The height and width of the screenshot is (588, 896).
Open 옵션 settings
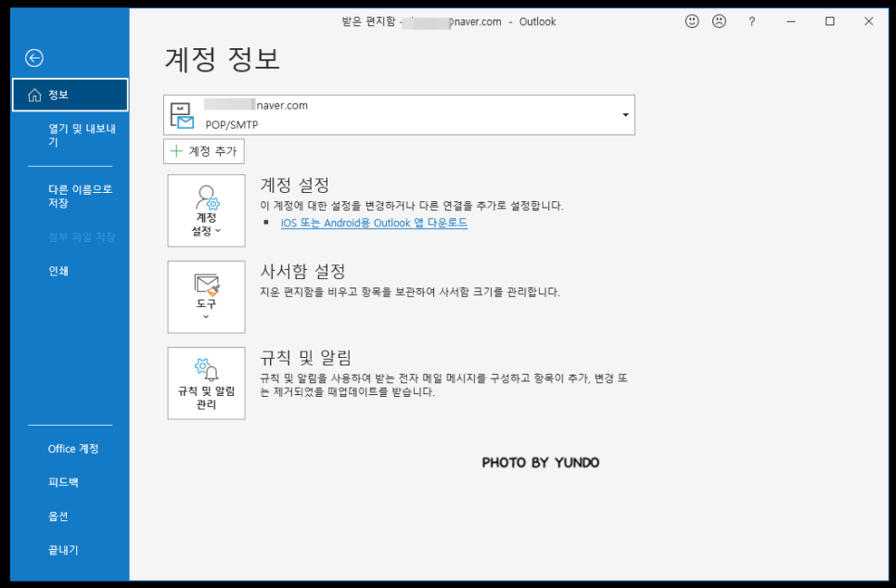tap(58, 516)
